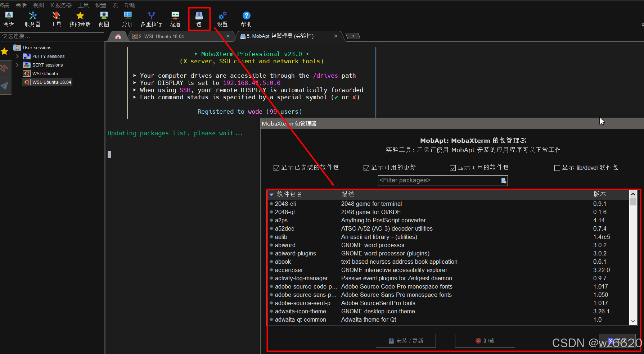This screenshot has height=354, width=644.
Task: Enable 显示 lib/devel 软件包 checkbox
Action: click(x=557, y=168)
